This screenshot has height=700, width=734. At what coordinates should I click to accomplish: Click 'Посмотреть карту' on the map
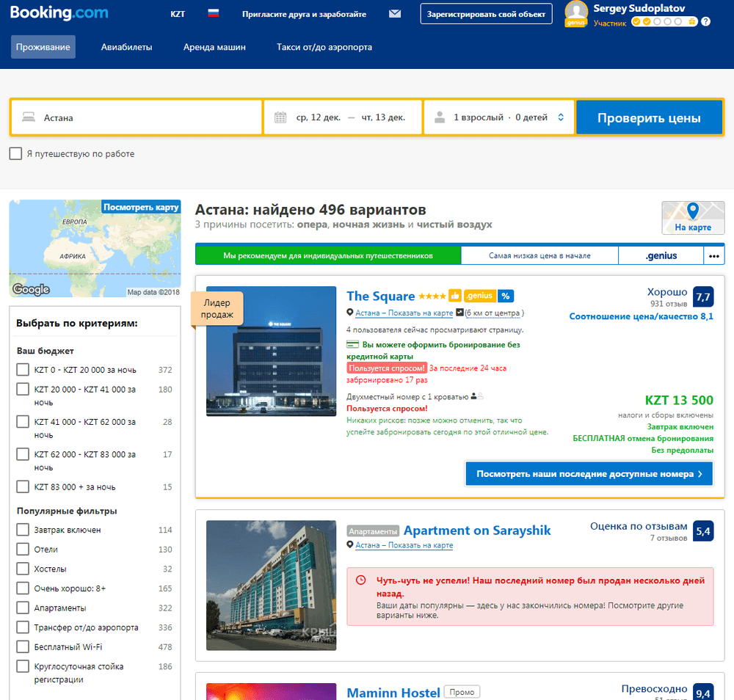[141, 207]
